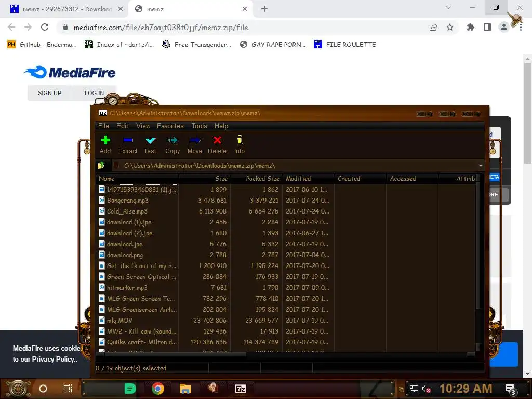Click MLG Green Screen Te... file icon
532x399 pixels.
[x=101, y=298]
